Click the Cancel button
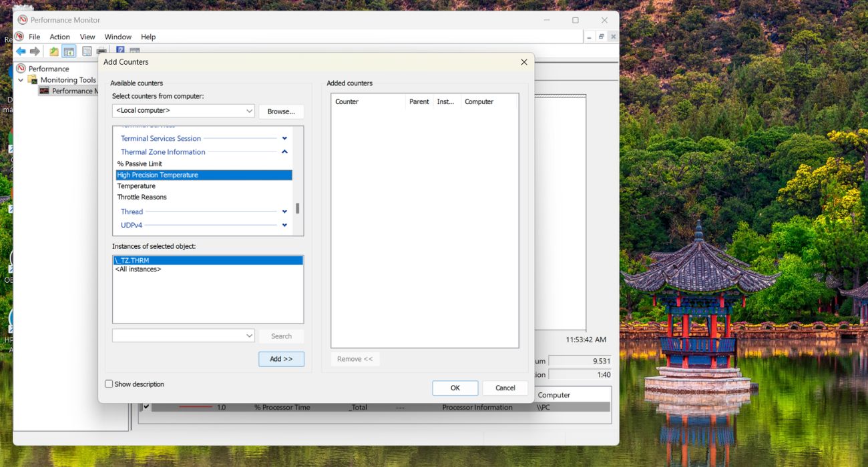This screenshot has width=868, height=467. 505,388
